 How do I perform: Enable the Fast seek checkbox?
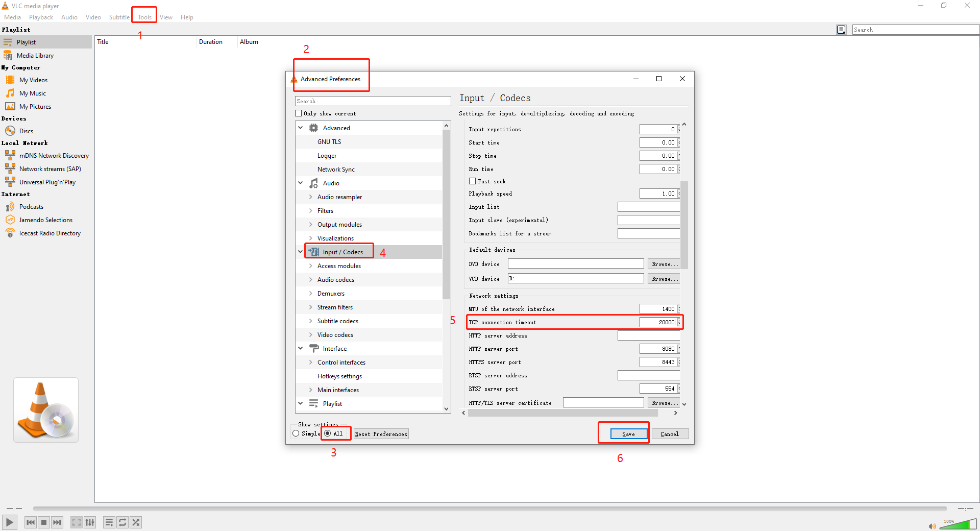472,181
